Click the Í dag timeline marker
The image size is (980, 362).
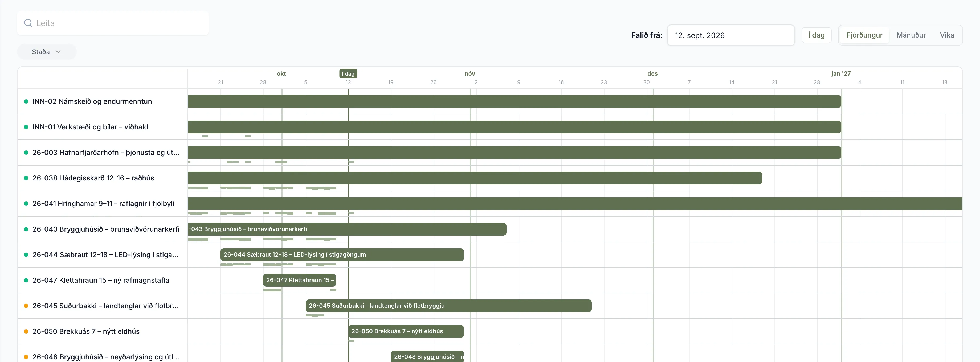tap(348, 73)
